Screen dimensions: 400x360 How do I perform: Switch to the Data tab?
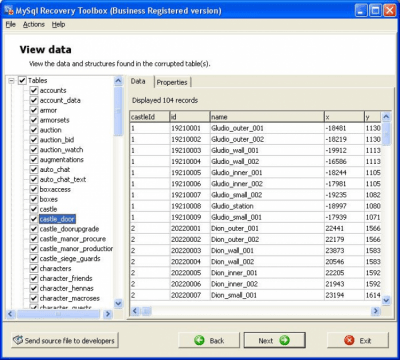(138, 81)
